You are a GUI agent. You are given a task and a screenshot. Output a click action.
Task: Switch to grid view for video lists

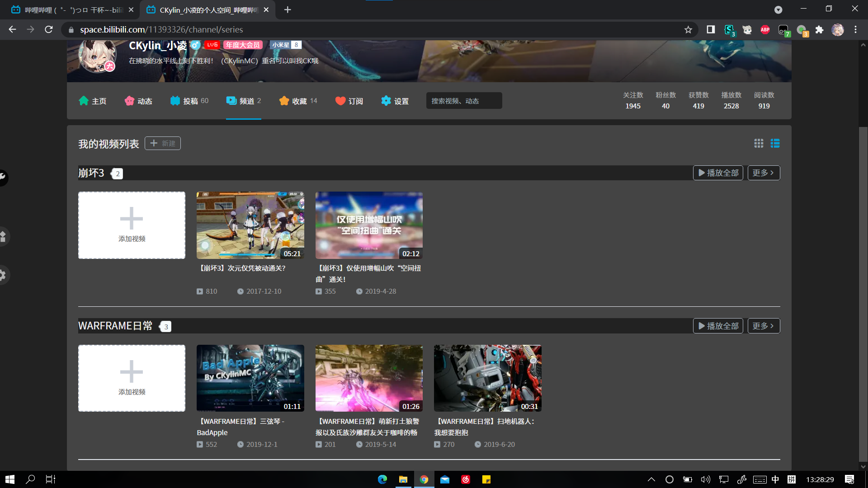(759, 143)
